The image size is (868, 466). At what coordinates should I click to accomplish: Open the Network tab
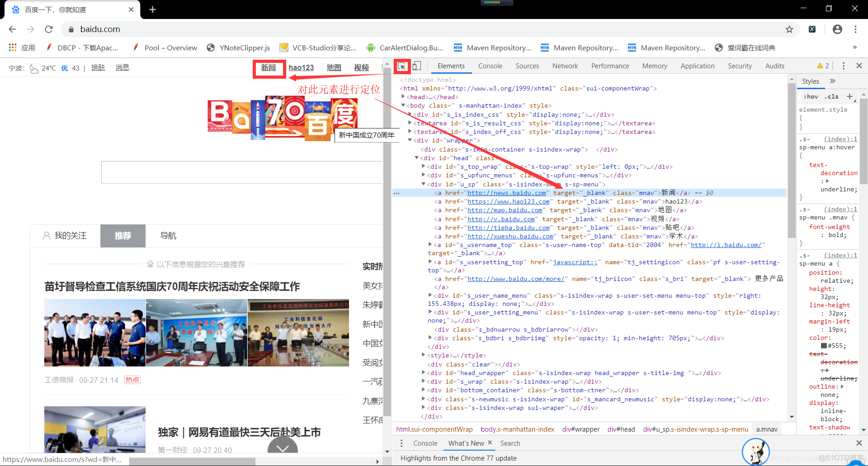[565, 66]
